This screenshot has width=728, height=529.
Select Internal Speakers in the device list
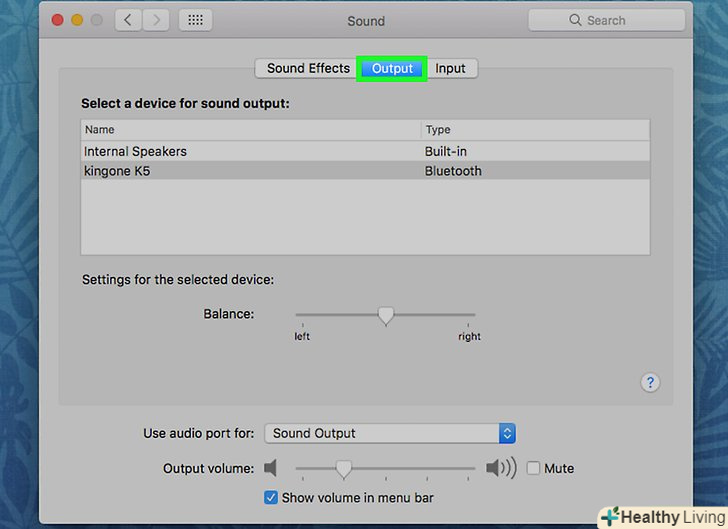(365, 151)
